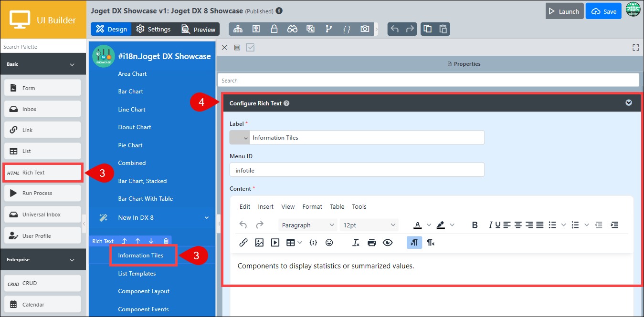The height and width of the screenshot is (317, 644).
Task: Click the internationalization translate icon
Action: coord(310,29)
